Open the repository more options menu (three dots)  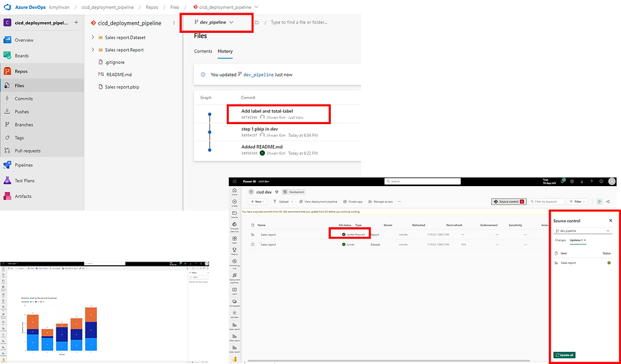(174, 23)
